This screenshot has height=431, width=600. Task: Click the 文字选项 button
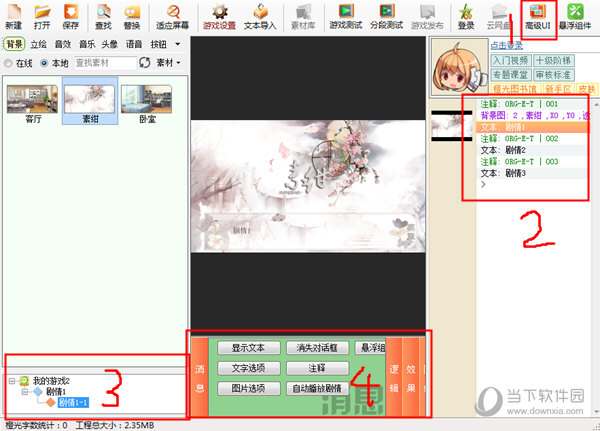[249, 368]
